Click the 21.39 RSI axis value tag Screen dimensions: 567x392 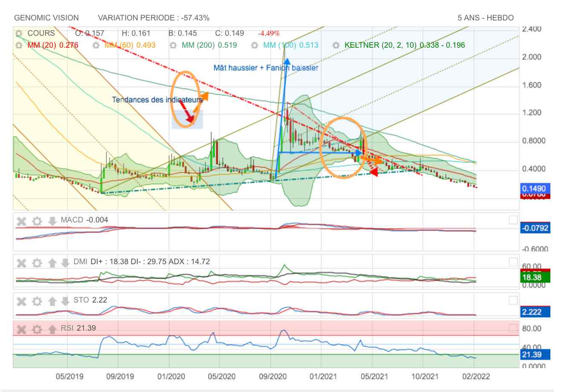point(535,355)
